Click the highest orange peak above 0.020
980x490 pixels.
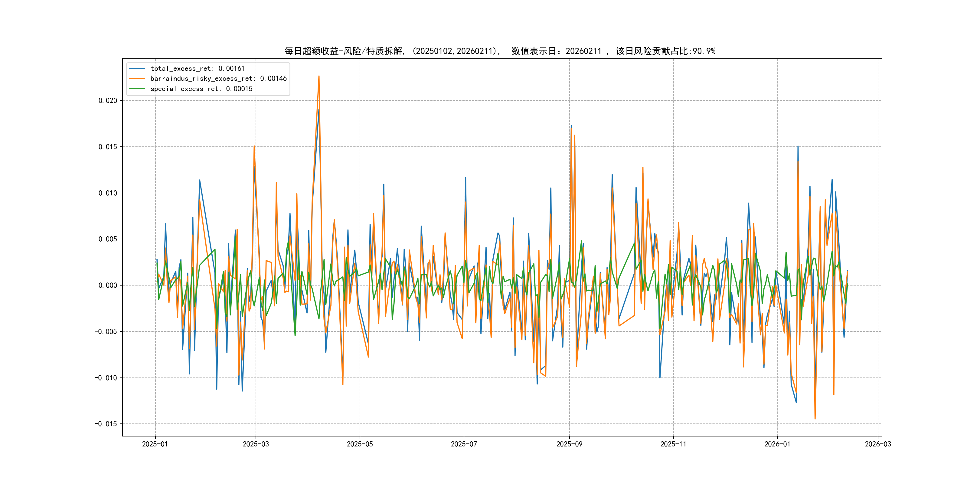pyautogui.click(x=319, y=77)
